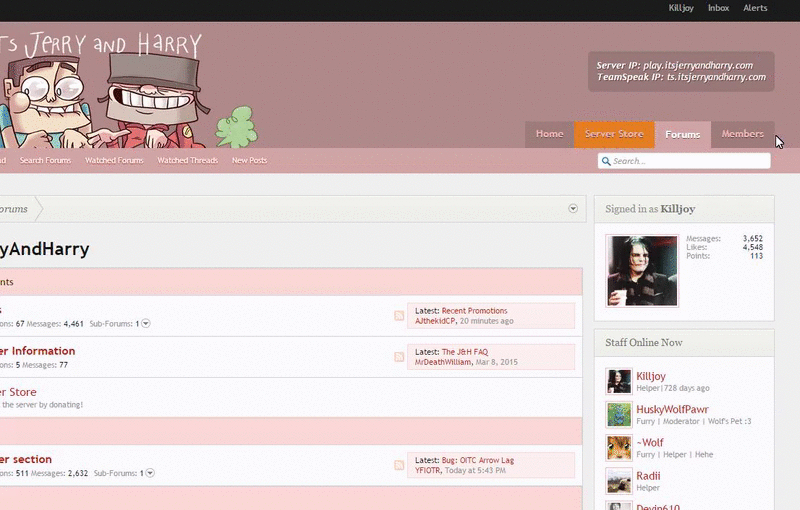Open Killjoy's large profile avatar

point(642,271)
